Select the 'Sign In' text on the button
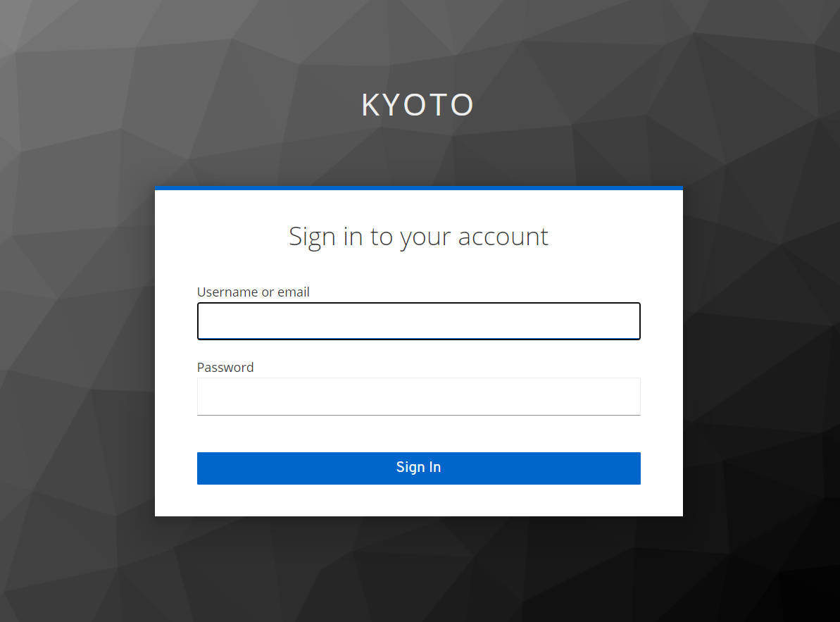Image resolution: width=840 pixels, height=622 pixels. [x=418, y=467]
